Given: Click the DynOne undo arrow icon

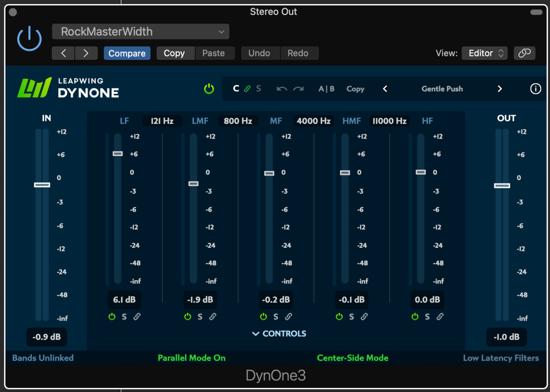Looking at the screenshot, I should click(x=281, y=89).
